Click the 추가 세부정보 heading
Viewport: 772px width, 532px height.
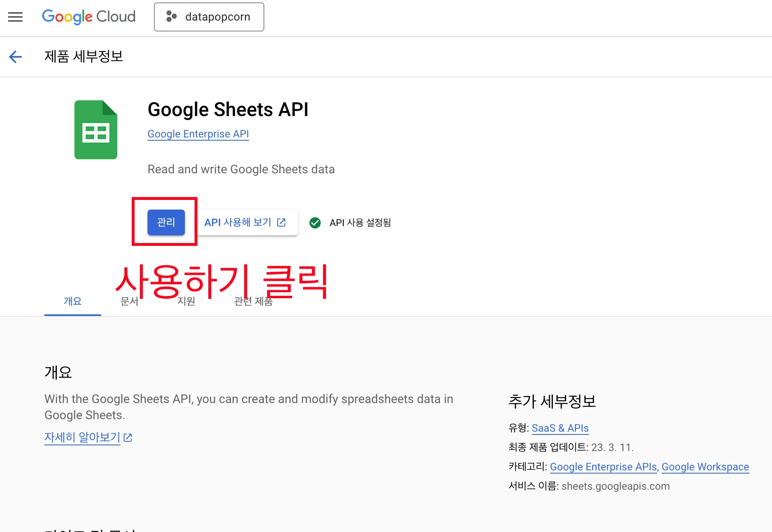click(x=552, y=401)
